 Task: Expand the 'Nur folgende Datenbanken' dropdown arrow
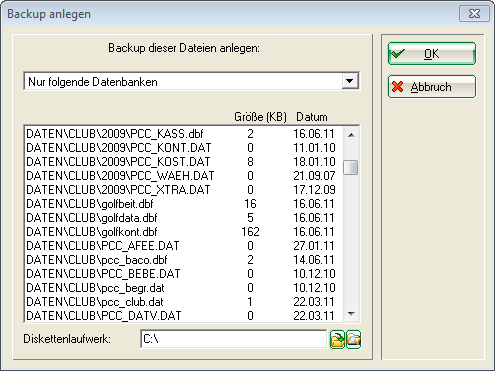coord(350,81)
